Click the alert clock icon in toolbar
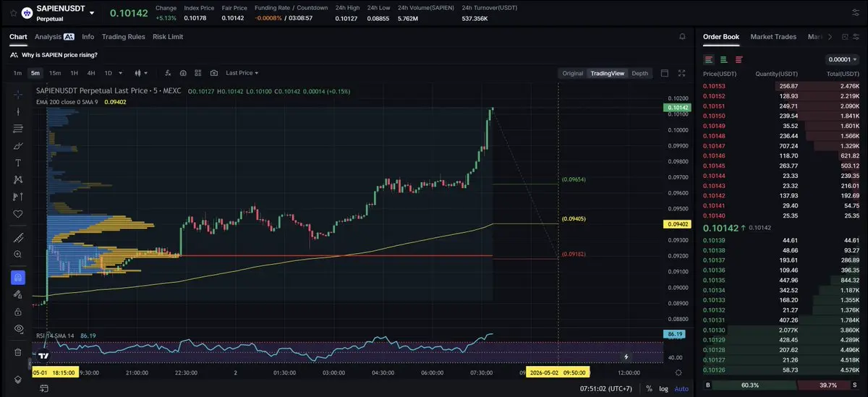Image resolution: width=868 pixels, height=397 pixels. coord(183,73)
